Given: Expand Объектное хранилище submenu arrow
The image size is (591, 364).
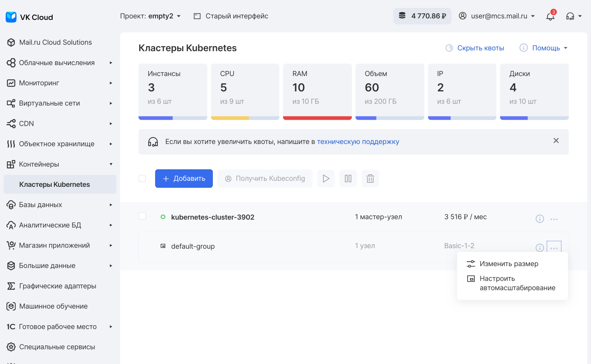Looking at the screenshot, I should pos(111,144).
